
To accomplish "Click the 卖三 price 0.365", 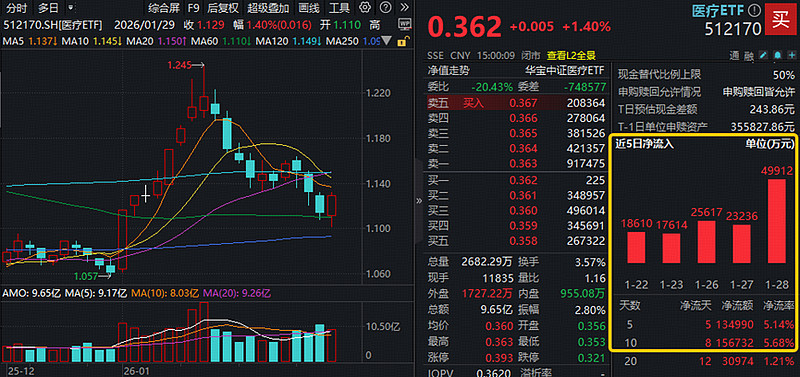I will pyautogui.click(x=523, y=134).
